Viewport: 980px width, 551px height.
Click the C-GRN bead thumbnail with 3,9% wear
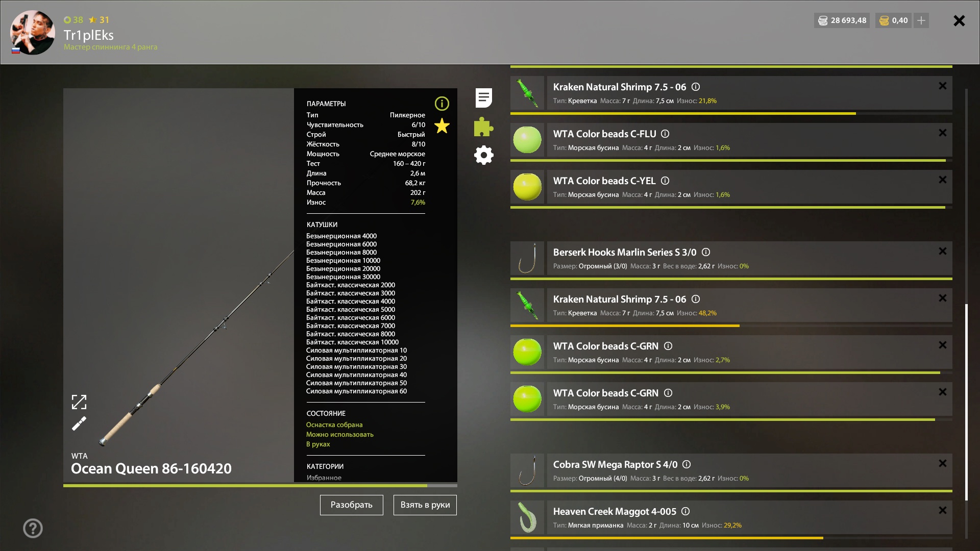tap(527, 399)
